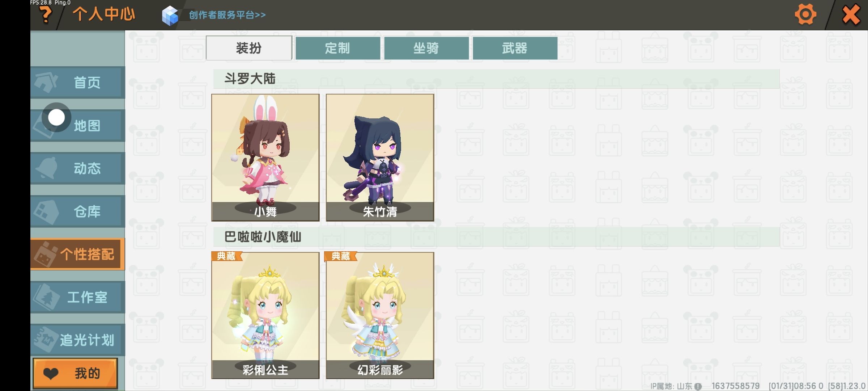Open 首页 home in sidebar
The image size is (868, 391).
[78, 83]
